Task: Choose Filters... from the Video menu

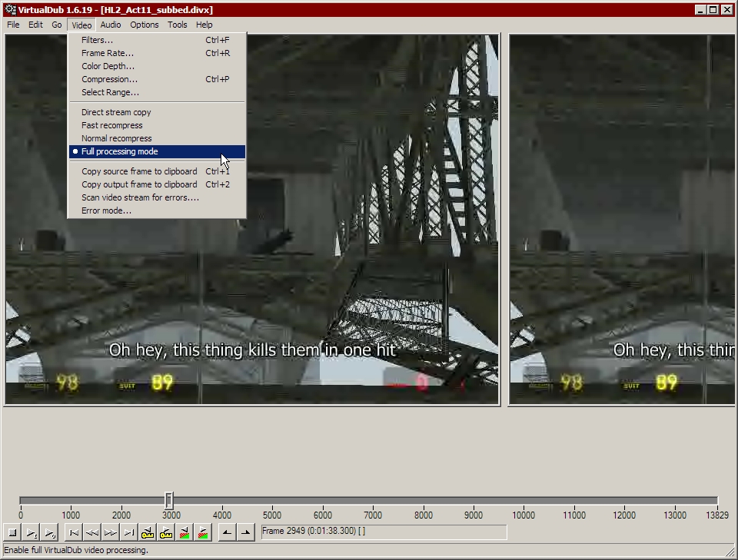Action: click(157, 40)
